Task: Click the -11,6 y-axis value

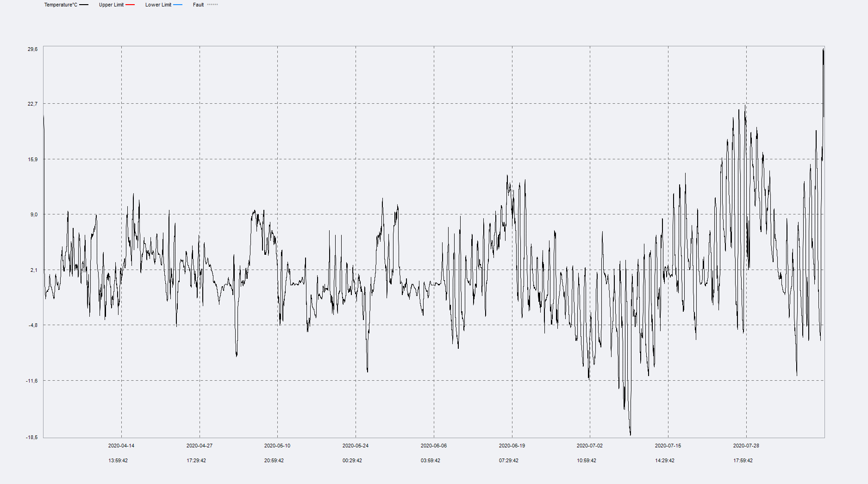Action: [x=32, y=381]
